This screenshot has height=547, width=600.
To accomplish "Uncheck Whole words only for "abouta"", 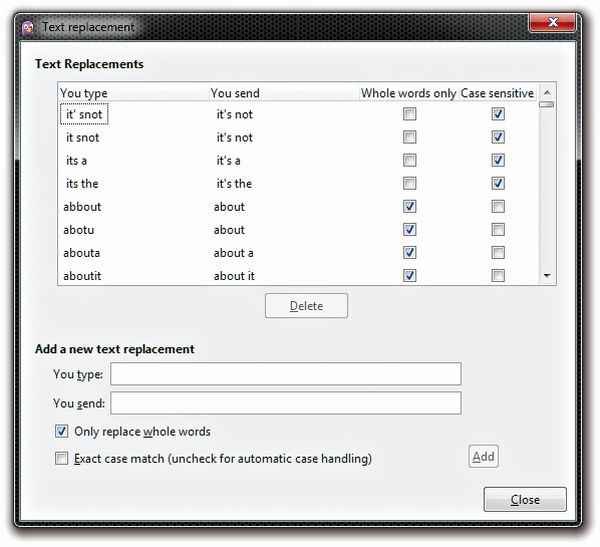I will [409, 253].
